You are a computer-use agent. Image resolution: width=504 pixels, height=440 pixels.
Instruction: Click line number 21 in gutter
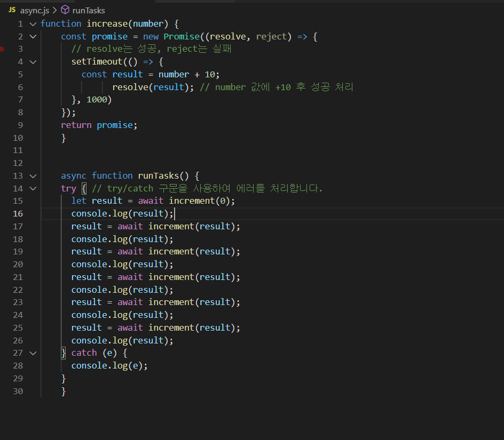(x=18, y=277)
